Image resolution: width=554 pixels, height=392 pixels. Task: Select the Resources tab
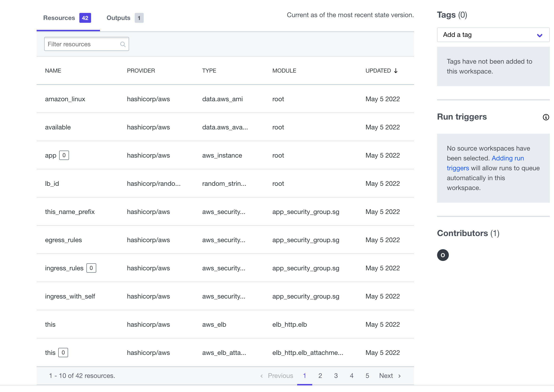point(59,18)
